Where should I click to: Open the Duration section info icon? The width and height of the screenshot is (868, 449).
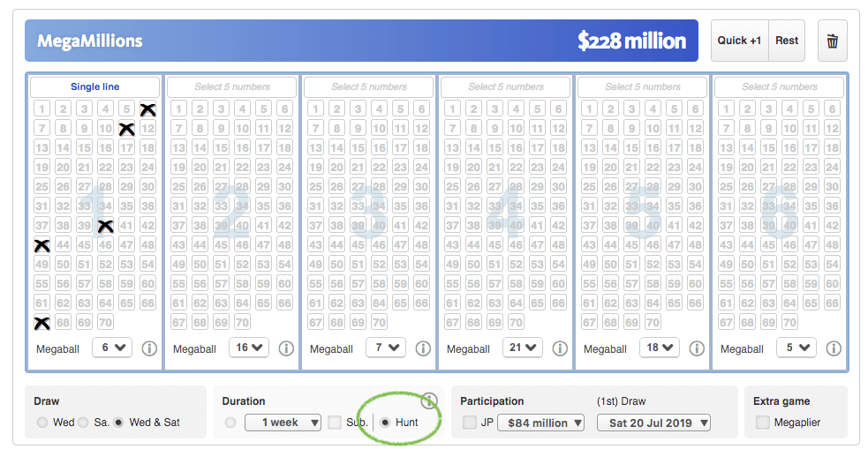point(430,400)
